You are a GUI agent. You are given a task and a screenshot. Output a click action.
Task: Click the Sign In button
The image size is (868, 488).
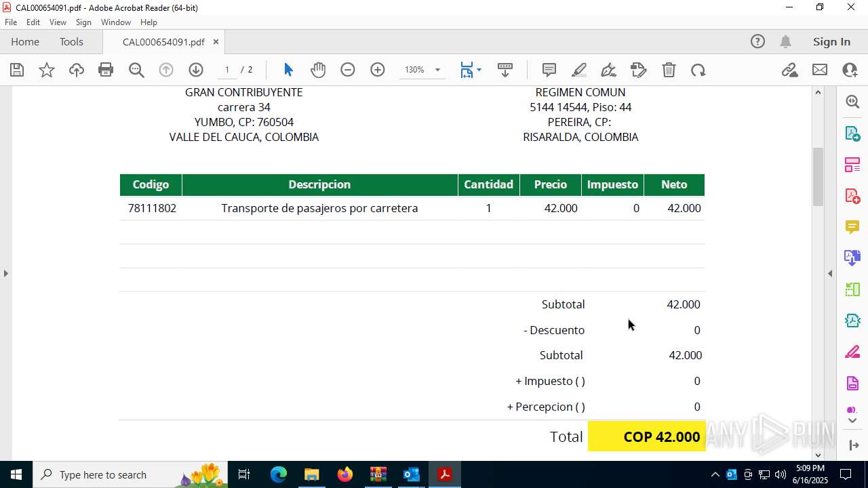(831, 42)
